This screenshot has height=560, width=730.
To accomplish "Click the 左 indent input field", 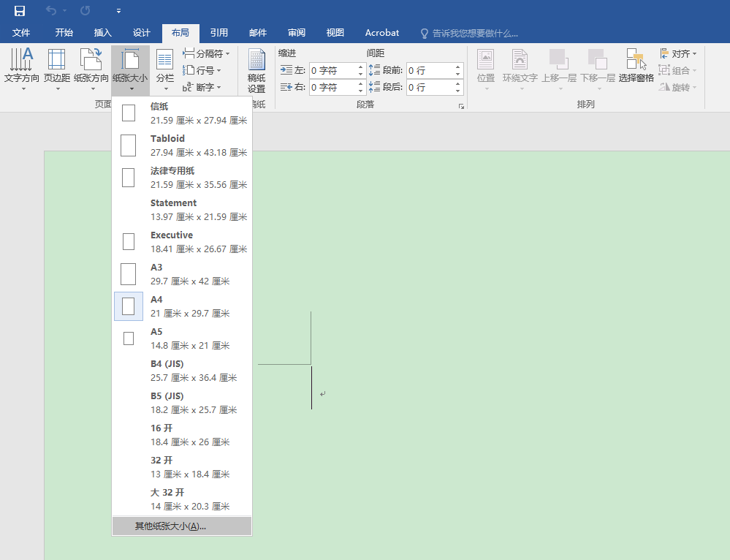I will coord(333,70).
